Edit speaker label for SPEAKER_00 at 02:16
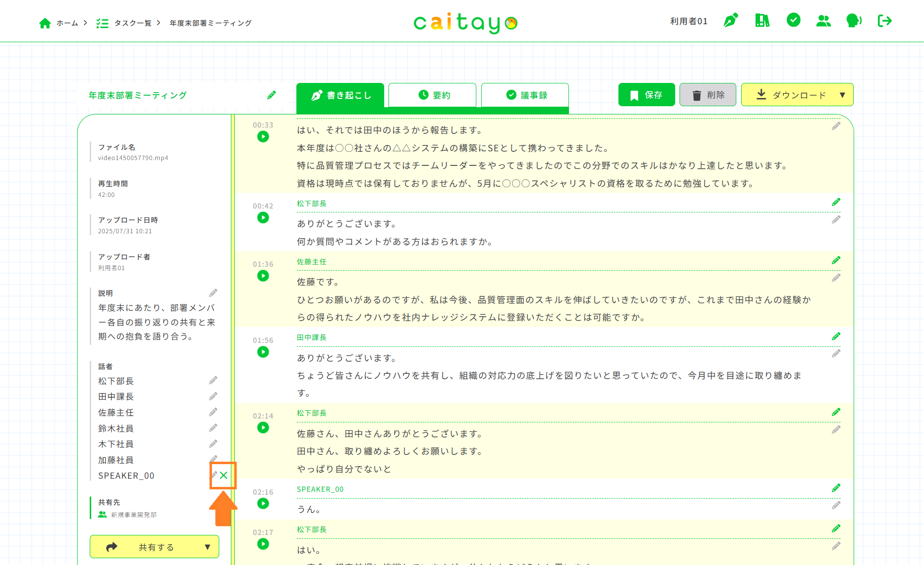924x565 pixels. point(836,488)
